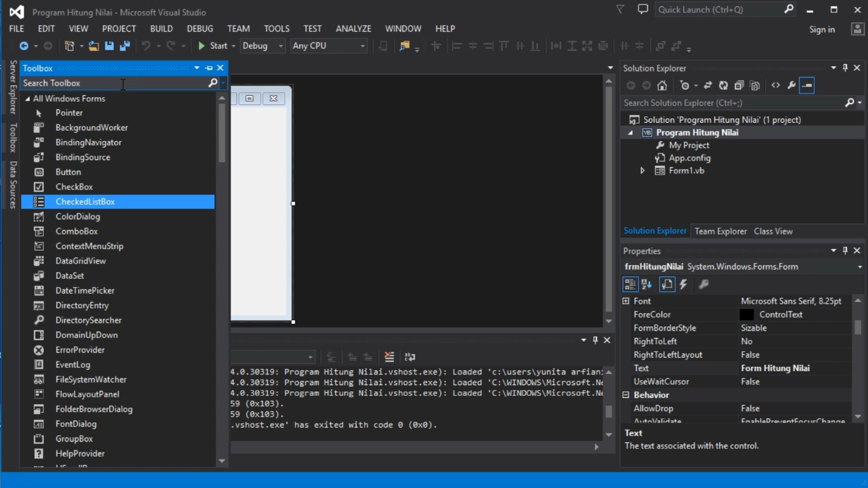The width and height of the screenshot is (868, 488).
Task: Toggle the Properties page button in Properties panel
Action: click(667, 284)
